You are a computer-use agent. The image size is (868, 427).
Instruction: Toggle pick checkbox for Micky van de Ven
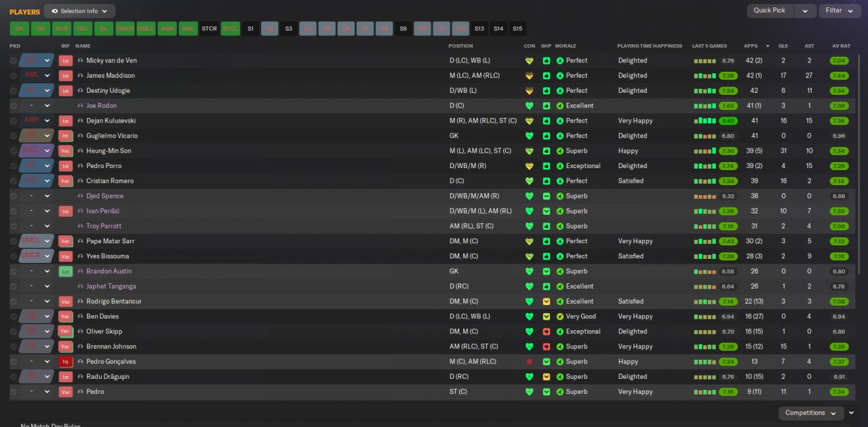point(14,61)
